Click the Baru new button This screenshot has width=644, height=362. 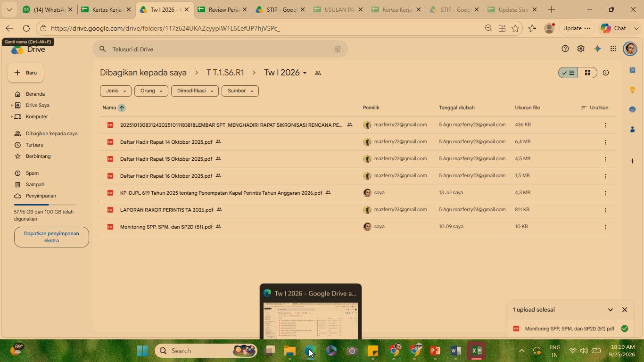click(25, 73)
